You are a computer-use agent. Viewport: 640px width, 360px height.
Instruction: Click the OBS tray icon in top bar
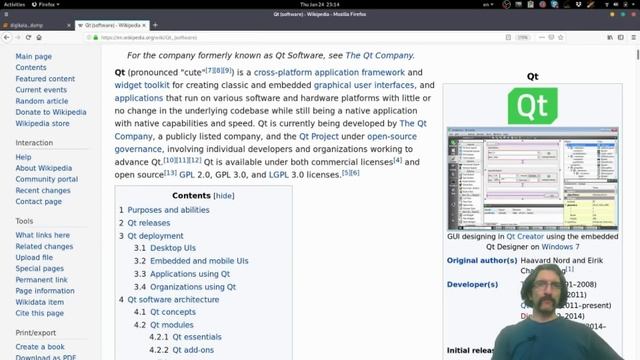(x=506, y=4)
